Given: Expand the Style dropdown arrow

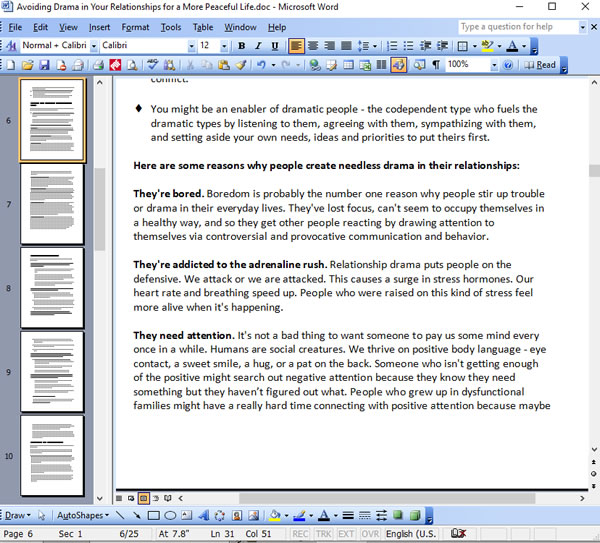Looking at the screenshot, I should click(x=93, y=46).
